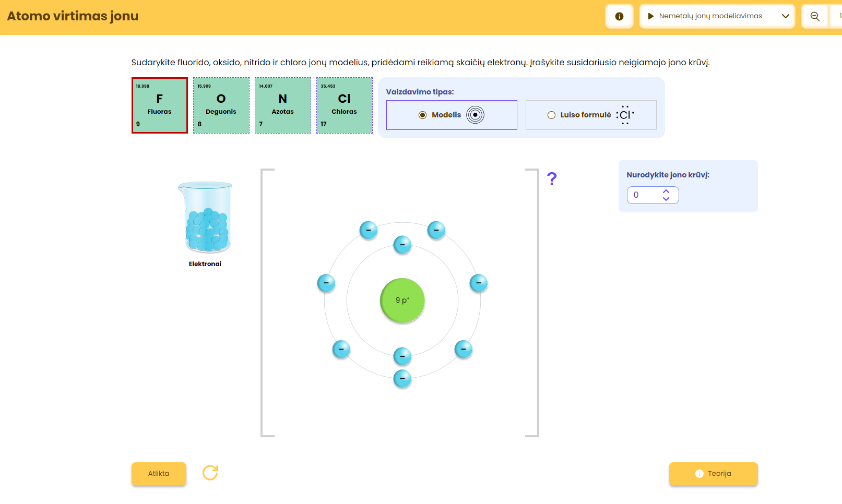This screenshot has width=842, height=504.
Task: Click the info icon in the header
Action: pyautogui.click(x=619, y=16)
